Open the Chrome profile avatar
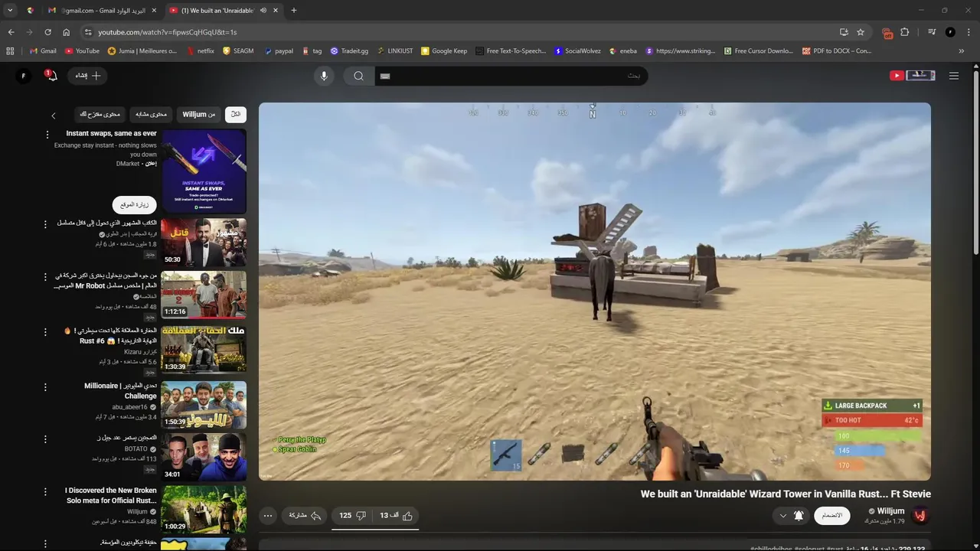The width and height of the screenshot is (980, 551). 950,32
